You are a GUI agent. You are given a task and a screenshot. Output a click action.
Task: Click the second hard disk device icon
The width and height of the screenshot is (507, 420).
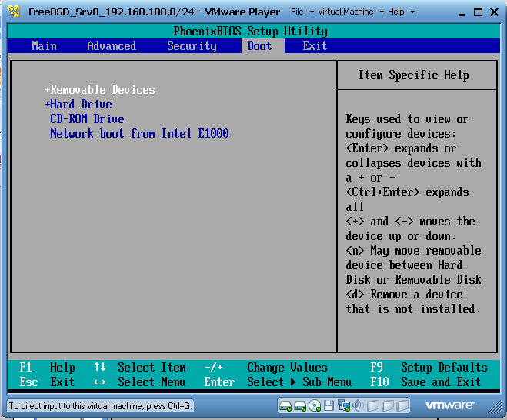pyautogui.click(x=300, y=406)
